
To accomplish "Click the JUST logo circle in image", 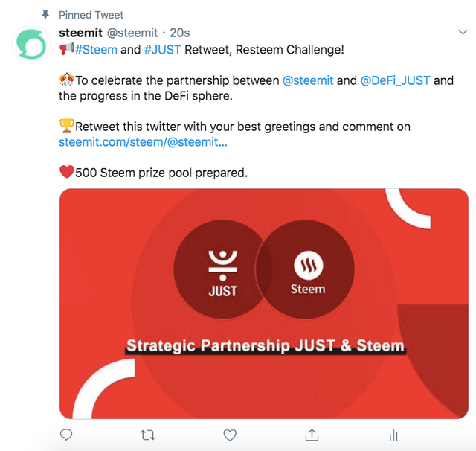I will point(222,269).
